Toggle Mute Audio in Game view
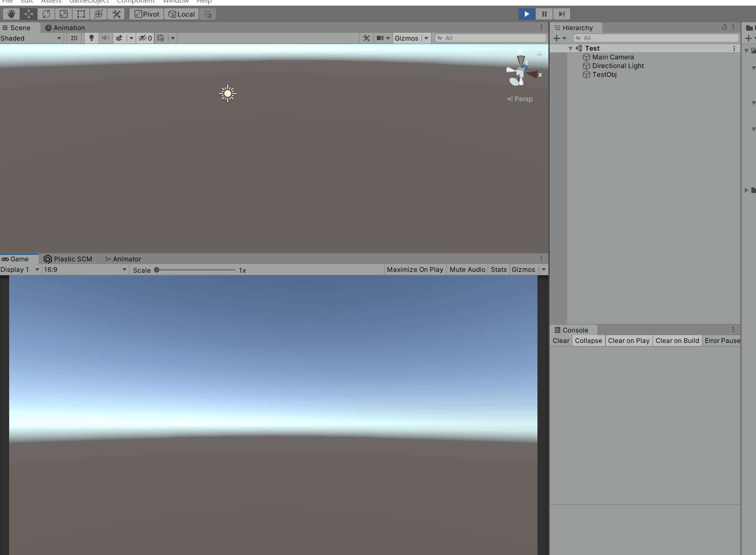Screen dimensions: 756x555 coord(467,270)
